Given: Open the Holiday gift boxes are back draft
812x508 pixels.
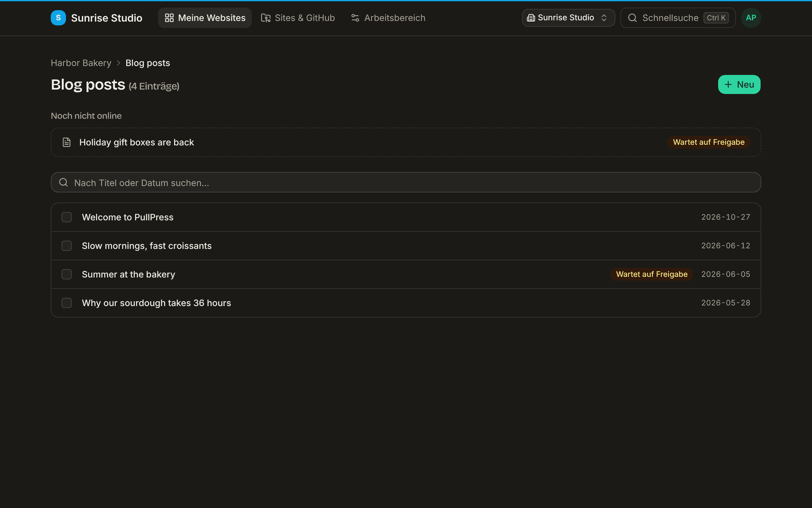Looking at the screenshot, I should [406, 142].
